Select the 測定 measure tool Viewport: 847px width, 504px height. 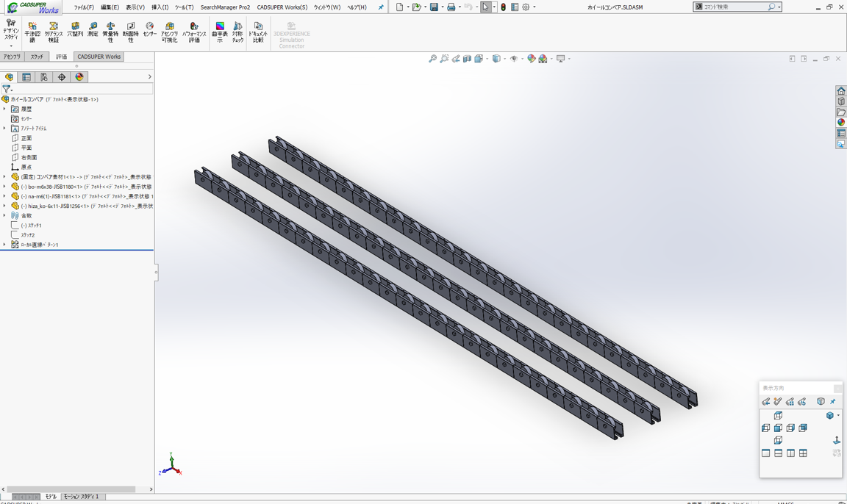(x=93, y=29)
